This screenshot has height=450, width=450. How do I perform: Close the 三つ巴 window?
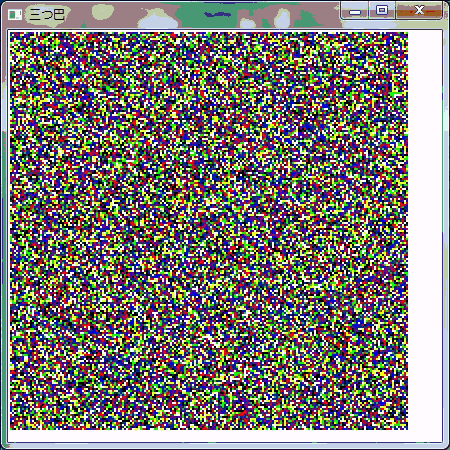419,11
